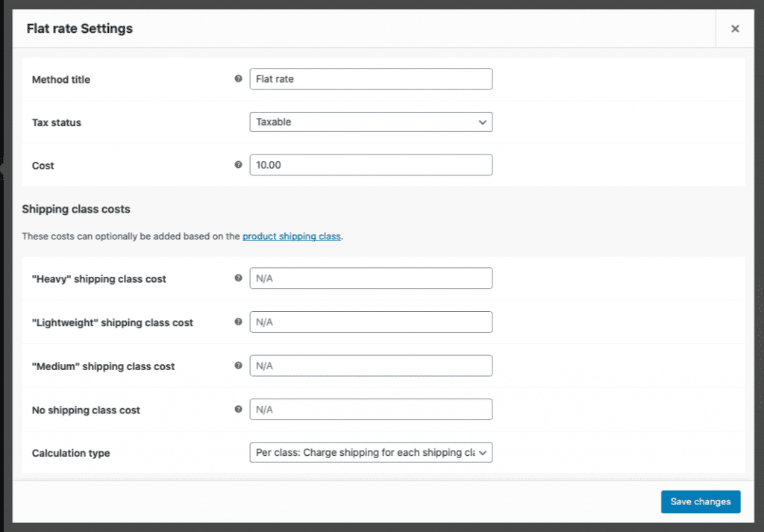
Task: Click the Method title label text
Action: point(61,80)
